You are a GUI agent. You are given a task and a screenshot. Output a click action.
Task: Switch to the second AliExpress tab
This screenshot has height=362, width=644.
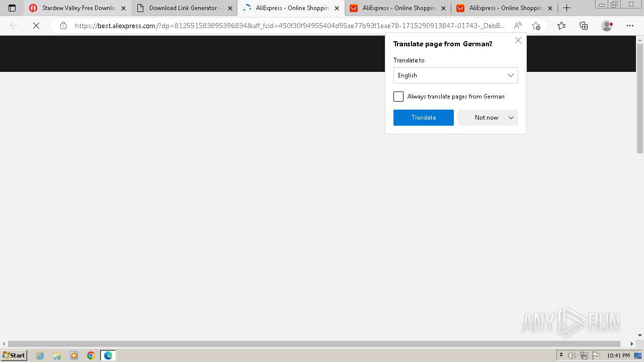(x=397, y=8)
